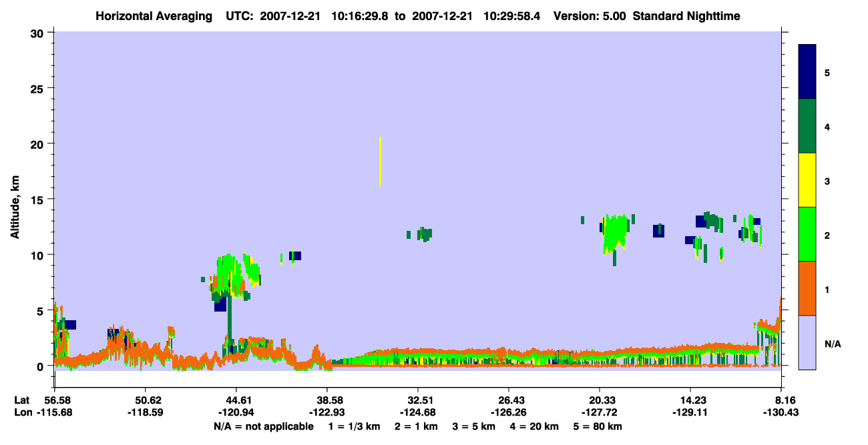Click legend text "N/A = not applicable"

(264, 426)
